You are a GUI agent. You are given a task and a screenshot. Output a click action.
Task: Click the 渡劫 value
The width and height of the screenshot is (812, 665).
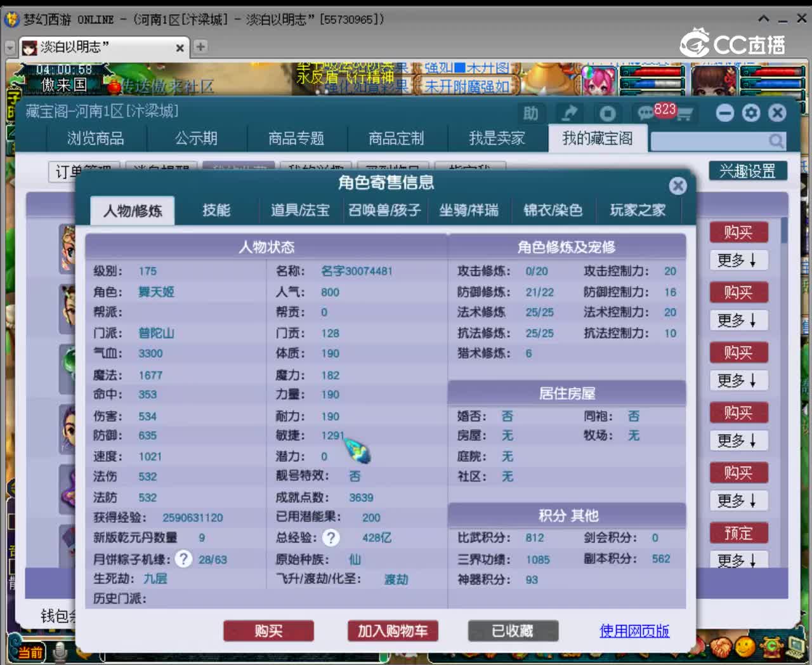pos(396,579)
